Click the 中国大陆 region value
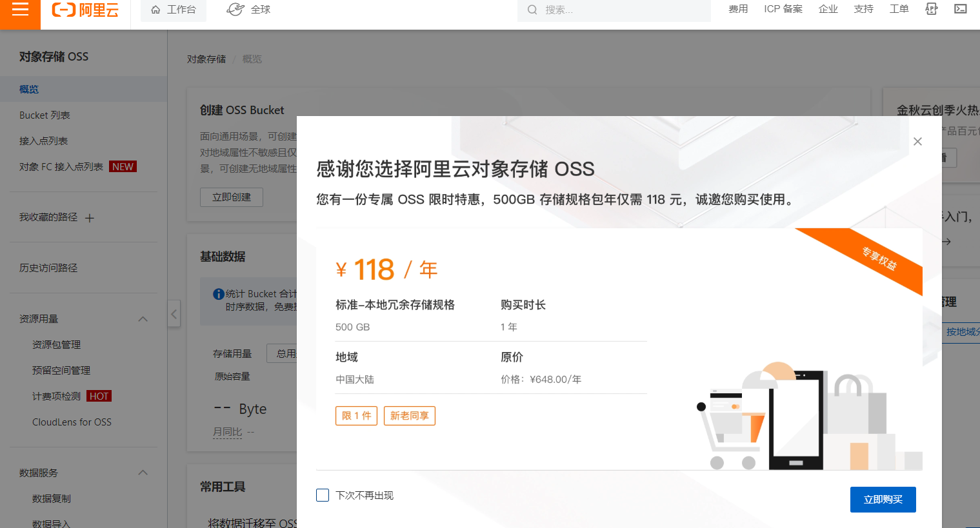Screen dimensions: 980x528 tap(355, 379)
